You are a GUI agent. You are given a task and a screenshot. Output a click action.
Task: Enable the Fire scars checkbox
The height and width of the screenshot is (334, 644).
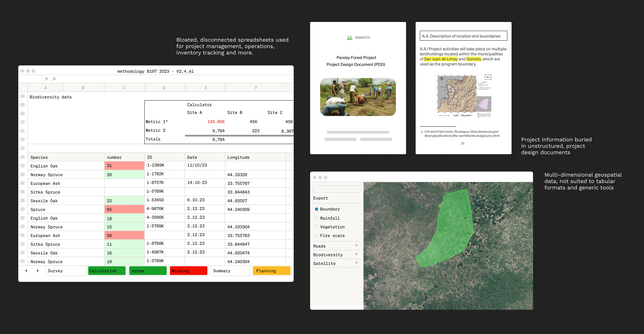316,235
